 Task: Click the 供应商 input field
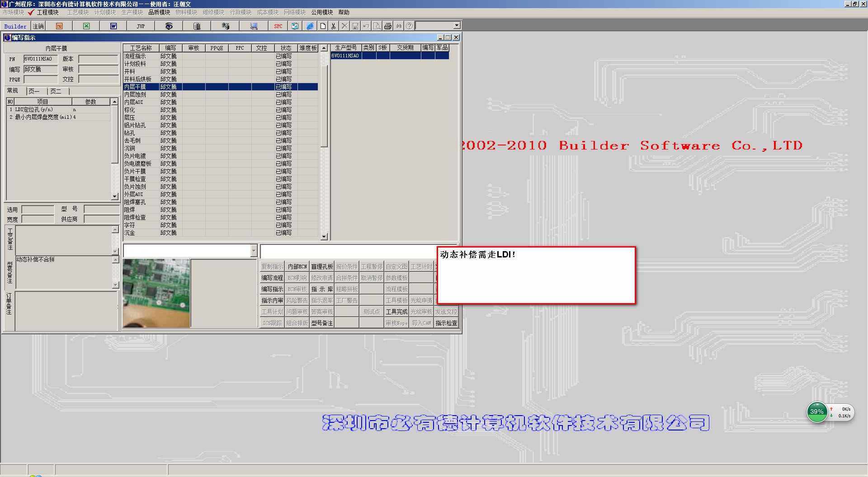click(x=101, y=219)
